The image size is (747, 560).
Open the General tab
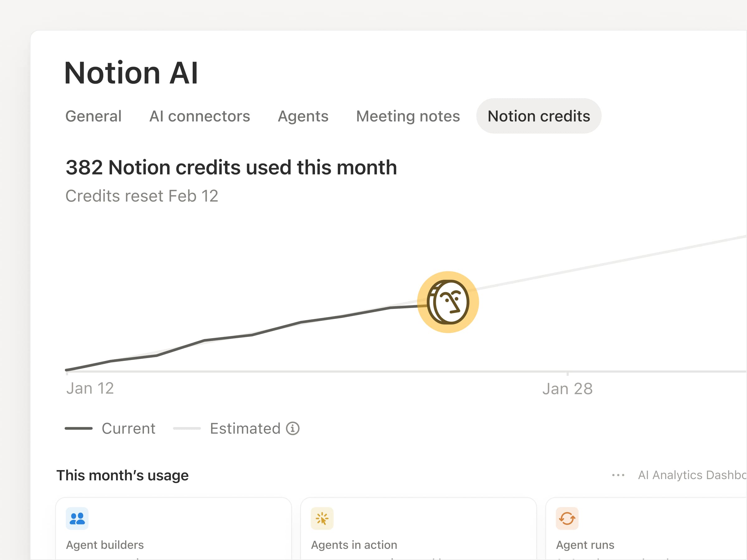point(93,116)
